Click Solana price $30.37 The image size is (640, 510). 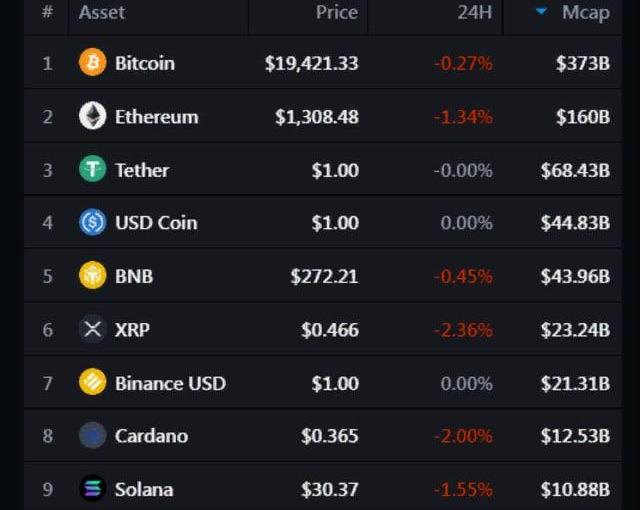(330, 490)
